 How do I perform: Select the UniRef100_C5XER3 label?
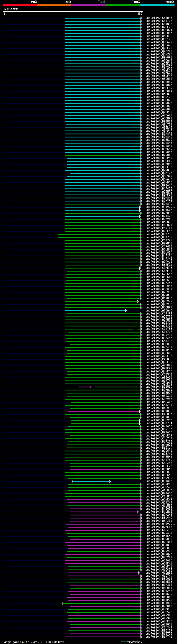(159, 268)
